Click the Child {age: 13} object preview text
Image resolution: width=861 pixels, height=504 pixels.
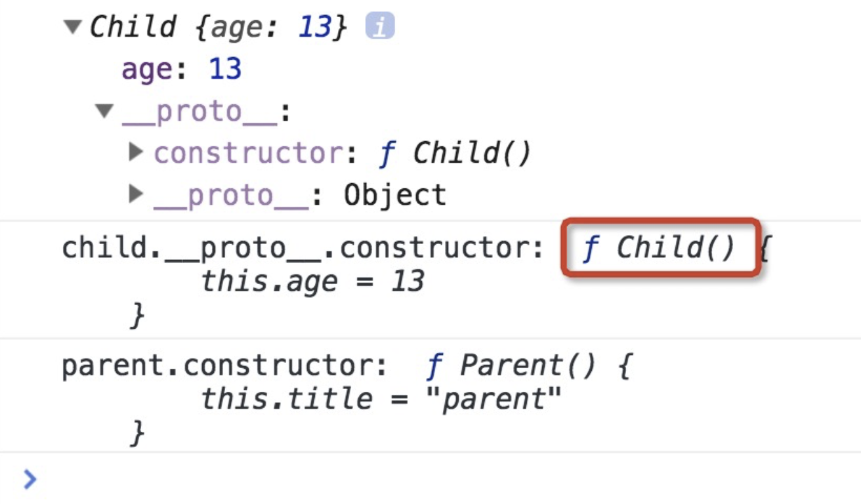pyautogui.click(x=217, y=27)
